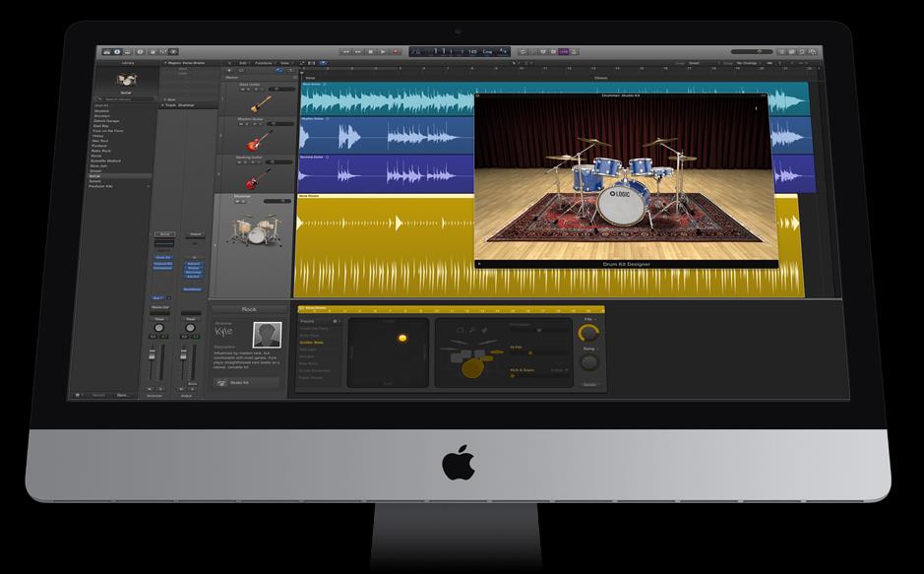Click drummer Kyle's portrait photo

pos(268,335)
